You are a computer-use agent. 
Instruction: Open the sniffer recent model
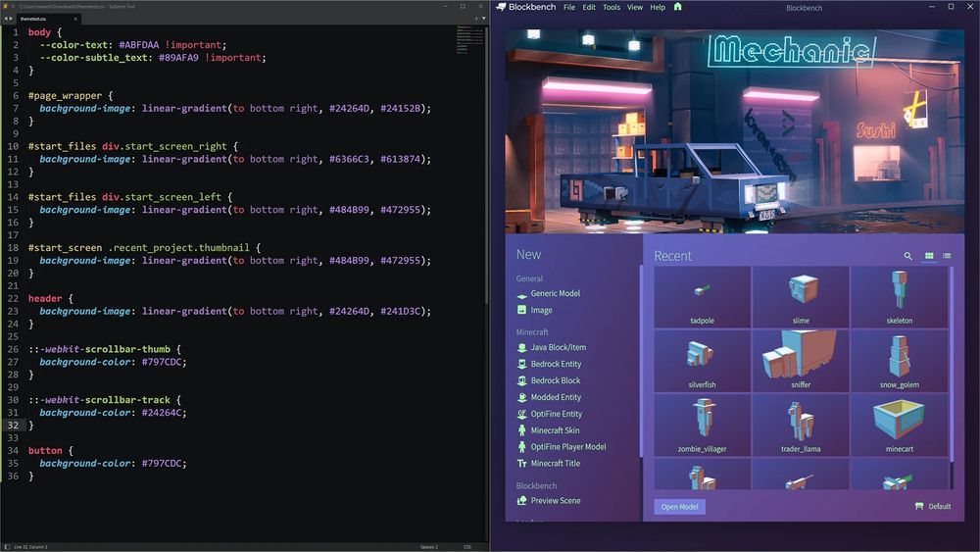tap(801, 362)
